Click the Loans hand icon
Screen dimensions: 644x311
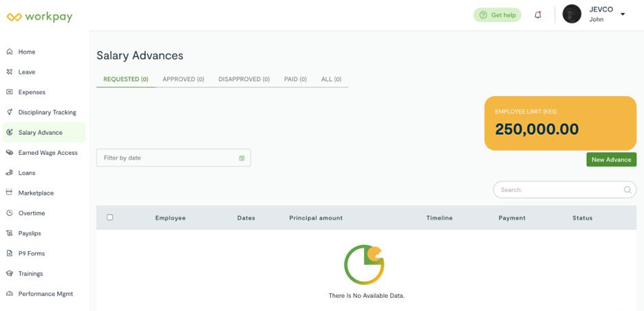(x=10, y=173)
